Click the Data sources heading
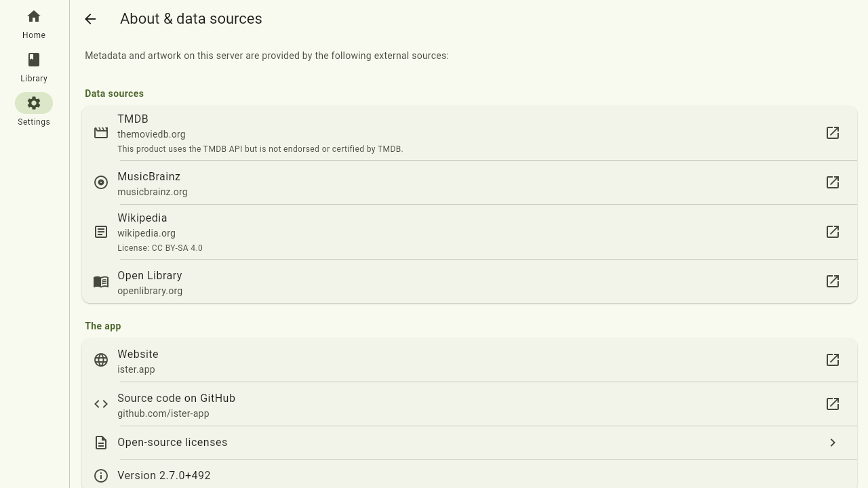This screenshot has height=488, width=868. tap(114, 94)
